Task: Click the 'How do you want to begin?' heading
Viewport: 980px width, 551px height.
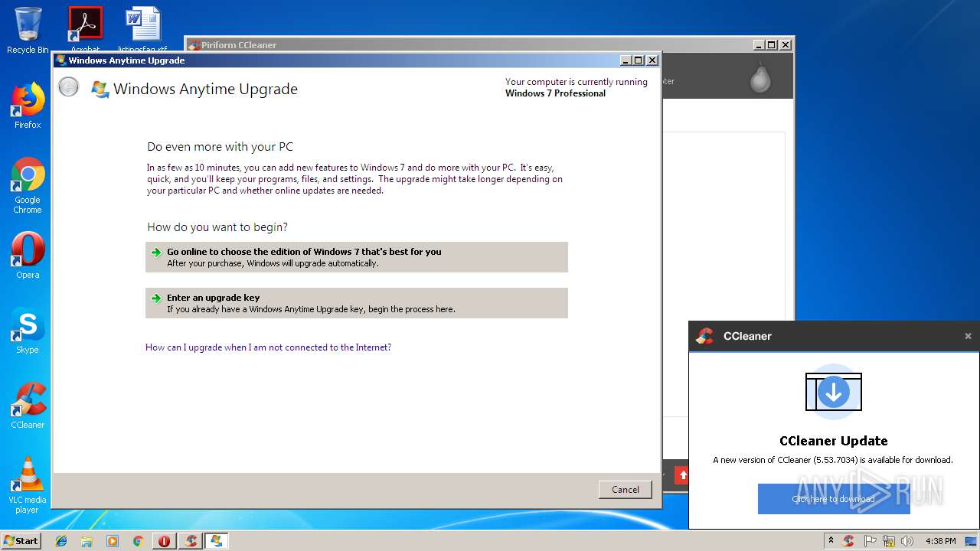Action: 217,227
